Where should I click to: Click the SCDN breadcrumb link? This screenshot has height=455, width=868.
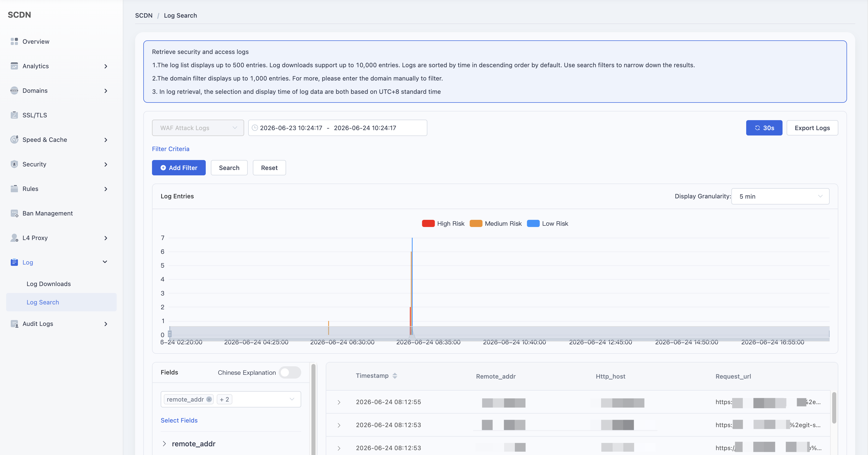tap(144, 16)
